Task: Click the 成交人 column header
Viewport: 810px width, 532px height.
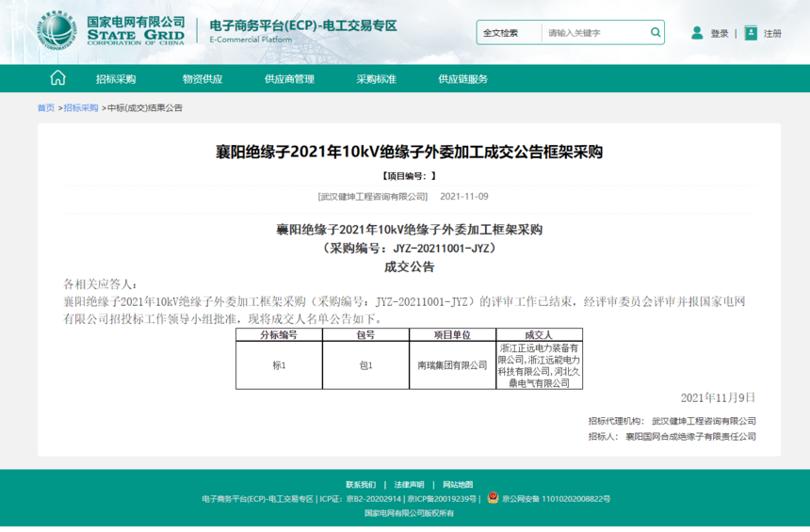Action: point(539,334)
